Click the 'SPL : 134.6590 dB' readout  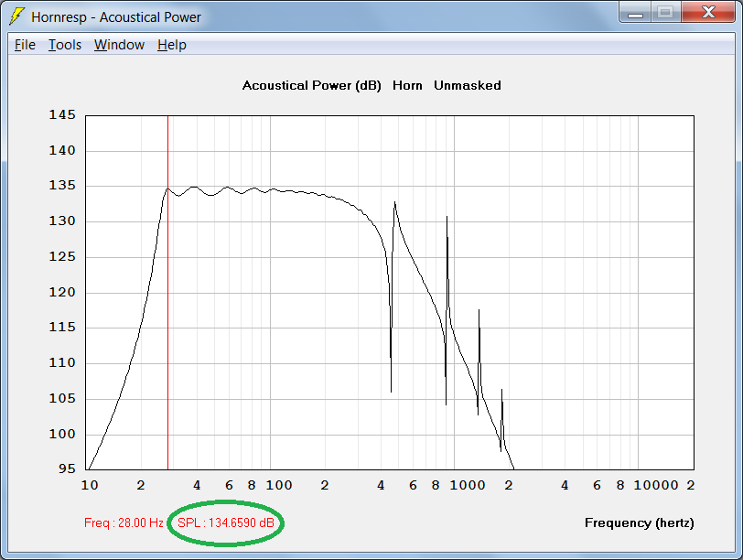click(x=225, y=522)
